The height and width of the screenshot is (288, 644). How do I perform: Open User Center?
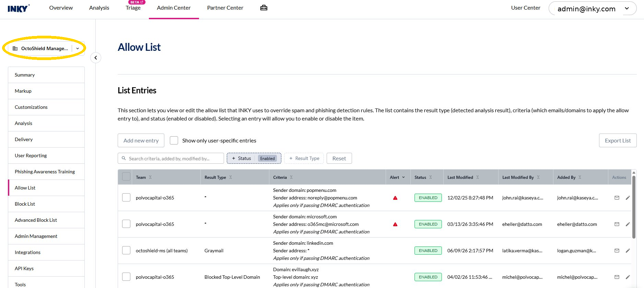(x=526, y=8)
